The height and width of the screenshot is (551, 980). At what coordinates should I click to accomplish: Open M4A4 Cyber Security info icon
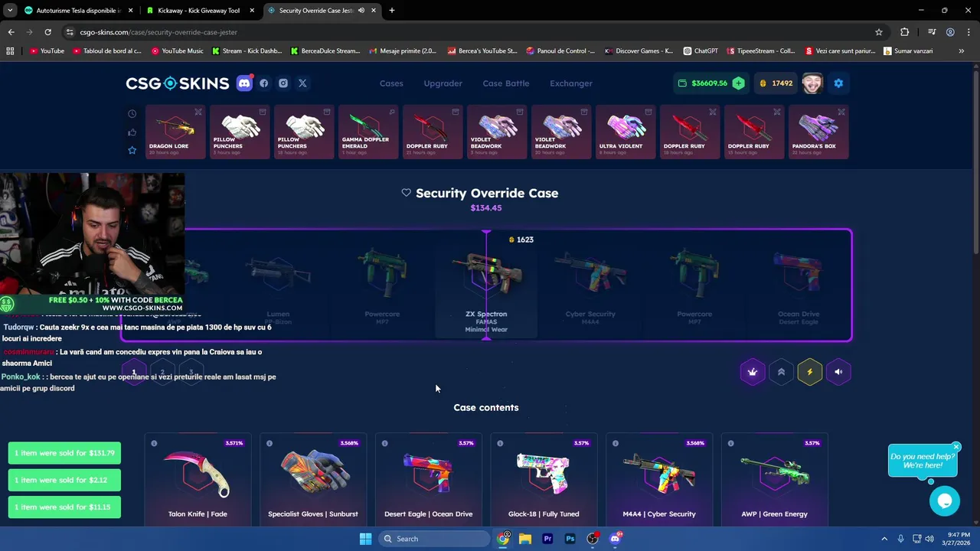(616, 443)
